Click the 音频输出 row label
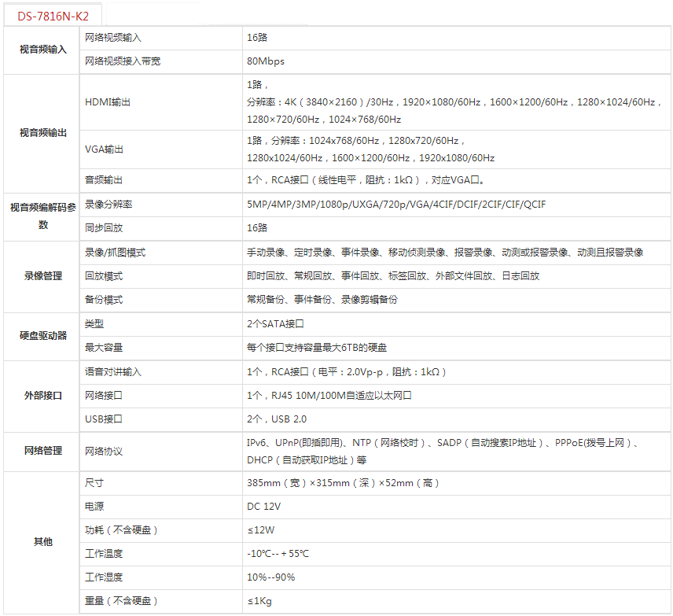 (x=104, y=180)
